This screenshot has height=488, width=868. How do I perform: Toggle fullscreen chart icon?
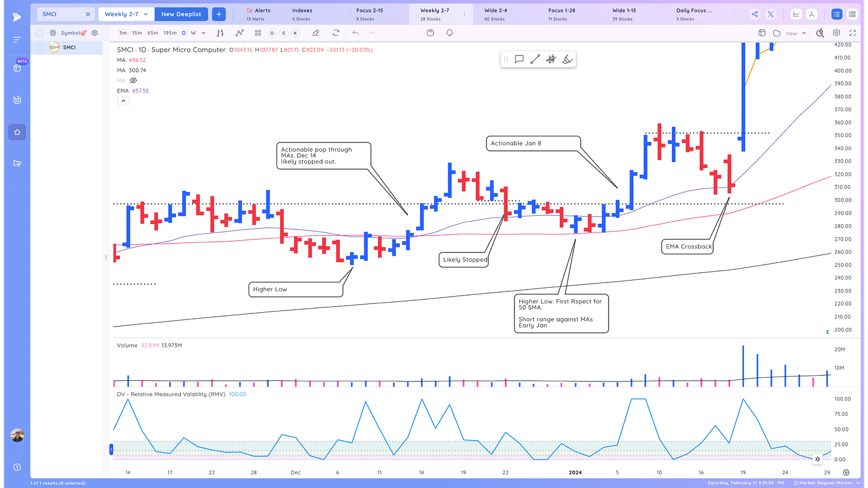point(852,33)
